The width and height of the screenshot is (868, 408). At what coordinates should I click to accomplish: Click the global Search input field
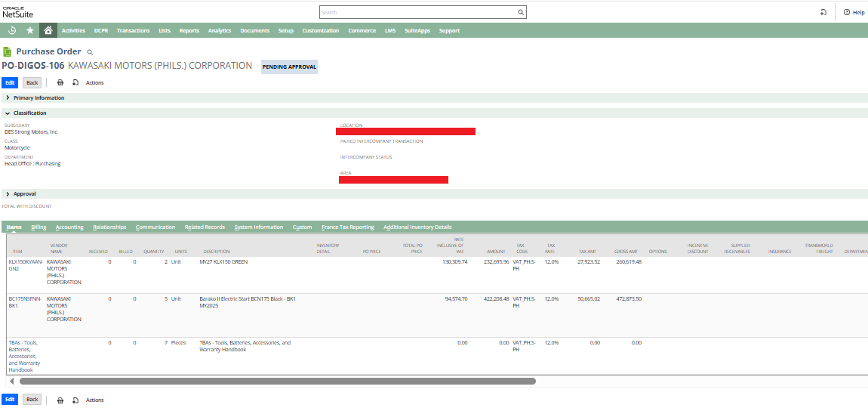[418, 11]
